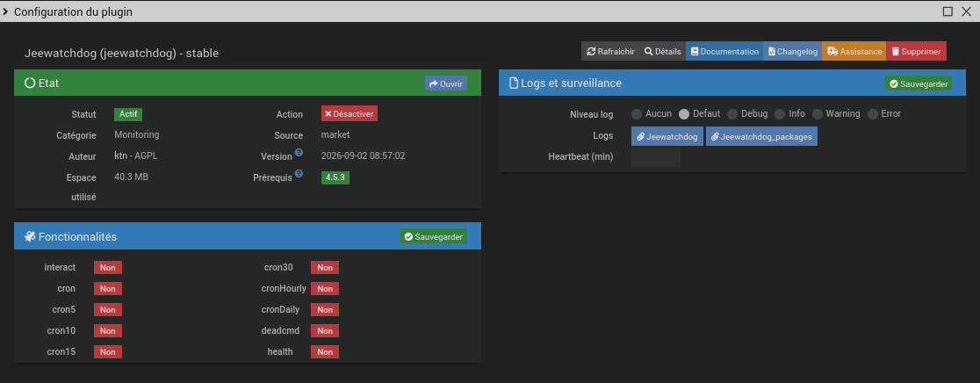Click the Fonctionnalités puzzle icon
Viewport: 980px width, 383px height.
(x=30, y=236)
